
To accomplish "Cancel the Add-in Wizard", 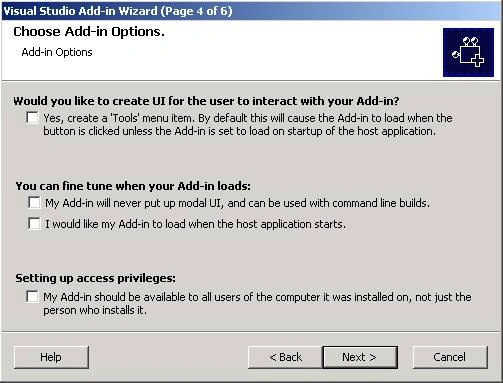I will 450,357.
